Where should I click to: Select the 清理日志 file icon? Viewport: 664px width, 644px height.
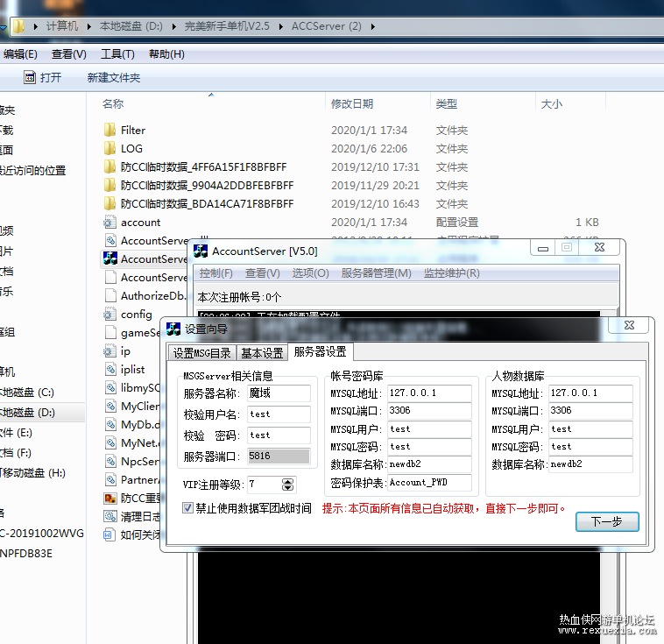[x=110, y=516]
